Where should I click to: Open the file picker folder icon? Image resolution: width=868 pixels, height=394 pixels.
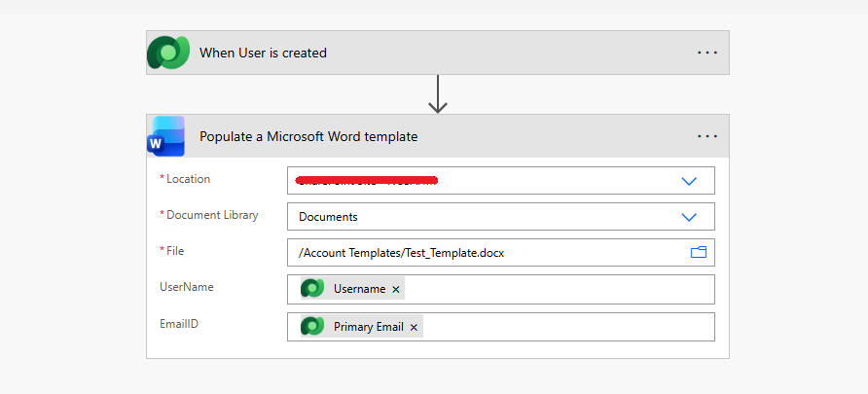(699, 252)
